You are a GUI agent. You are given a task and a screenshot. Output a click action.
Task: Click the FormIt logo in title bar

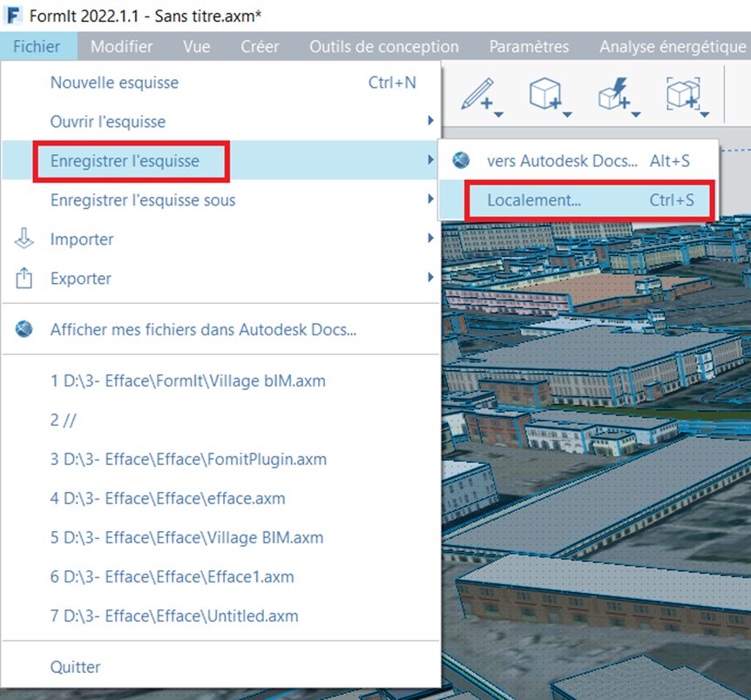[13, 17]
